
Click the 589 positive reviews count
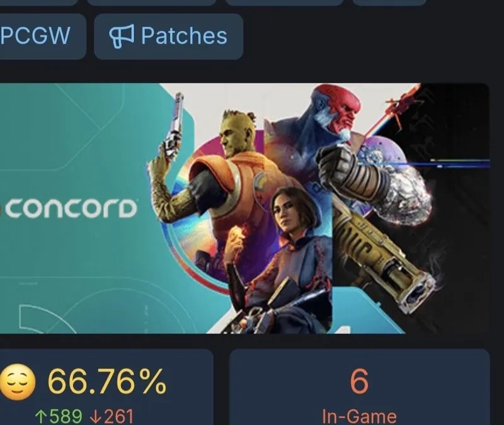pos(66,417)
